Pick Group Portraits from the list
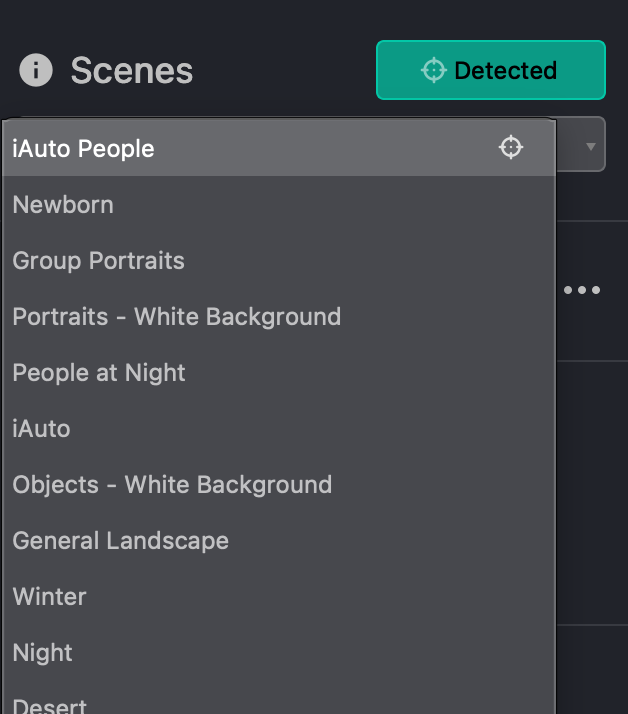The height and width of the screenshot is (714, 628). (x=99, y=261)
